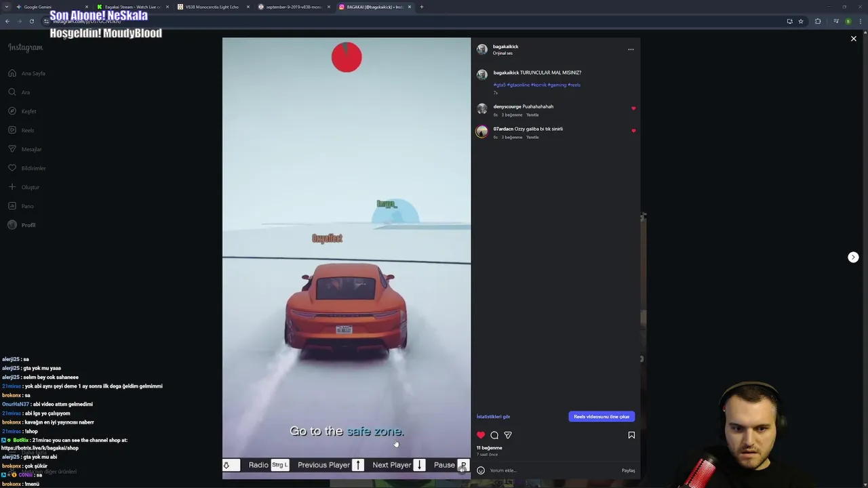The height and width of the screenshot is (488, 868).
Task: Switch to the september-9-2019-v838 tab
Action: (x=293, y=7)
